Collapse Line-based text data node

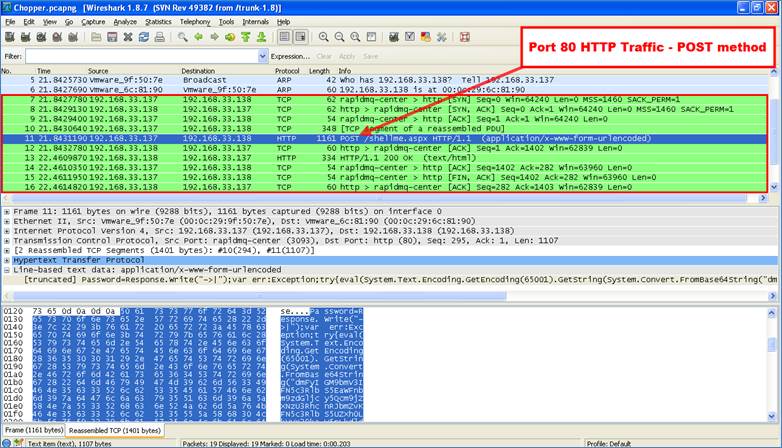(7, 270)
